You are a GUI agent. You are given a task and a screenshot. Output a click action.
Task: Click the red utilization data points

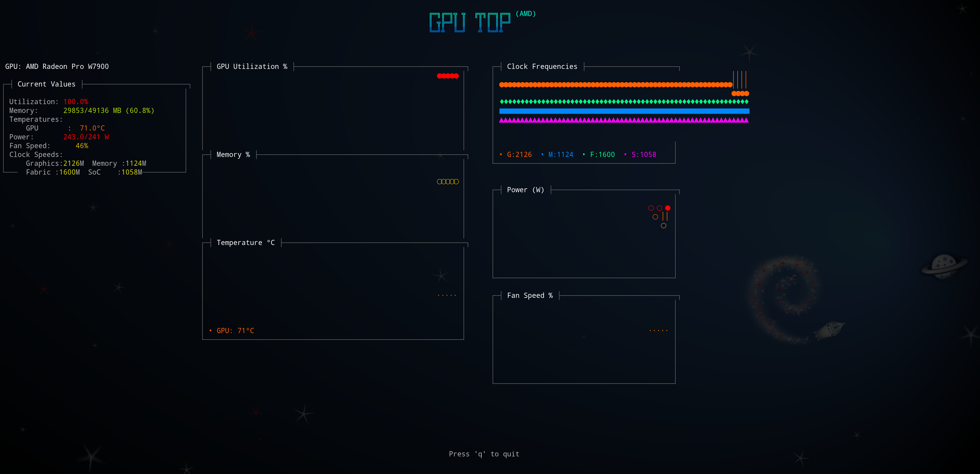448,76
